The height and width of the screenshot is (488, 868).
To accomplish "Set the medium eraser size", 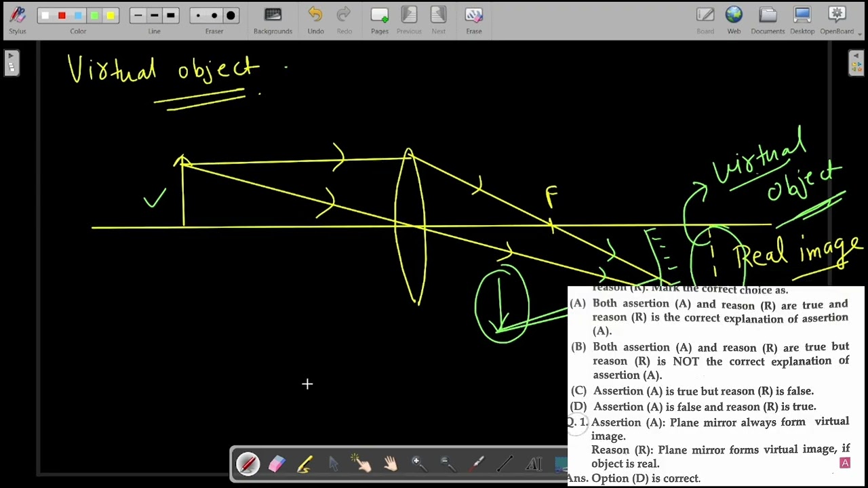I will pos(214,16).
